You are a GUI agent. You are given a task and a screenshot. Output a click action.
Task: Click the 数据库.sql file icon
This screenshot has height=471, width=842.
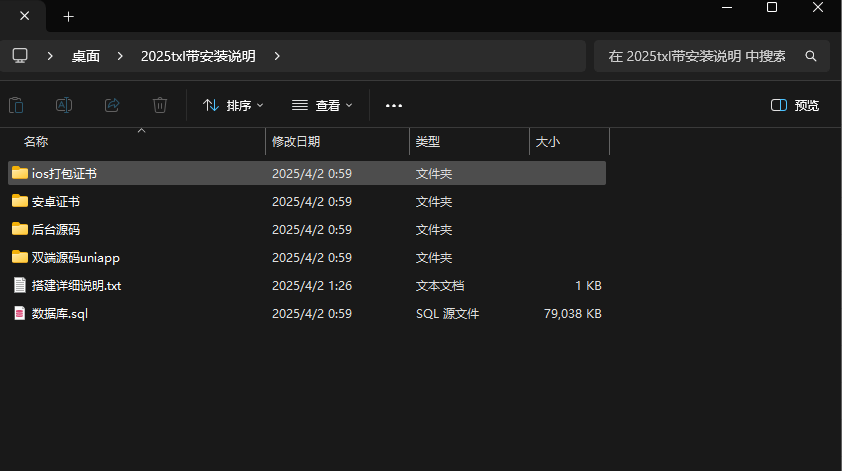coord(20,313)
